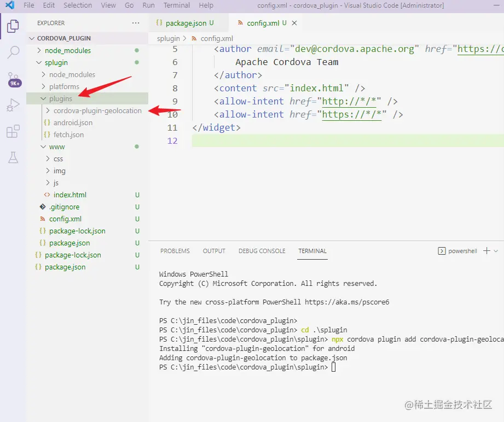Viewport: 504px width, 422px height.
Task: Open the Terminal menu
Action: [177, 5]
